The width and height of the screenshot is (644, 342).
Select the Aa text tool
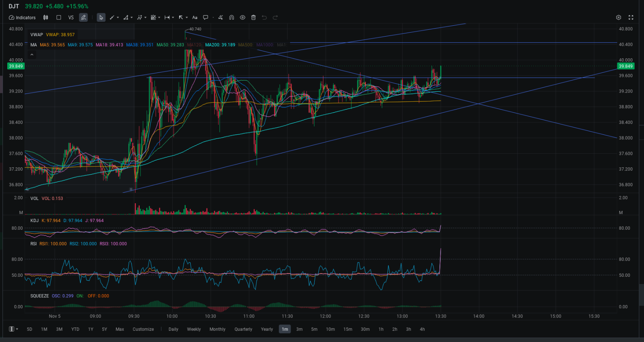coord(195,18)
